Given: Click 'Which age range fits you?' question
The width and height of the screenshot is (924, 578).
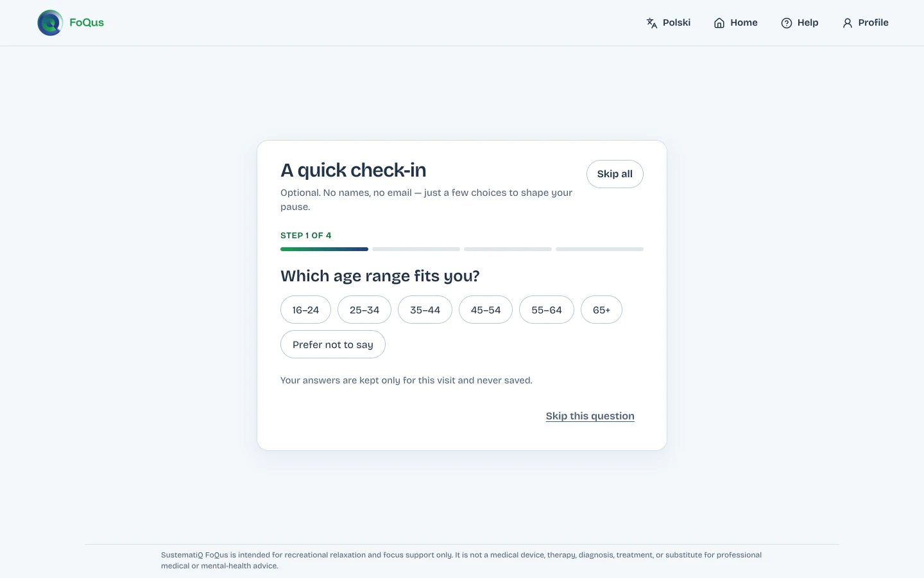Looking at the screenshot, I should click(380, 276).
